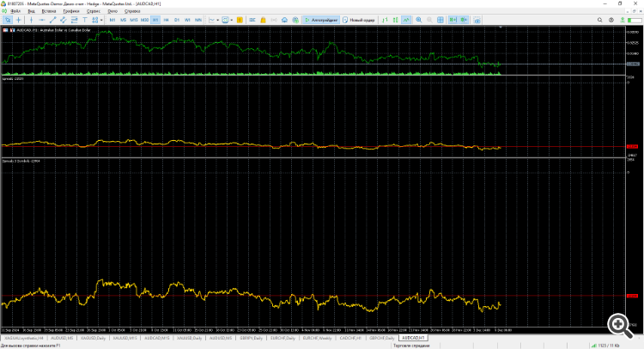The image size is (644, 349).
Task: Open the VPS cloud hosting icon
Action: pyautogui.click(x=284, y=20)
